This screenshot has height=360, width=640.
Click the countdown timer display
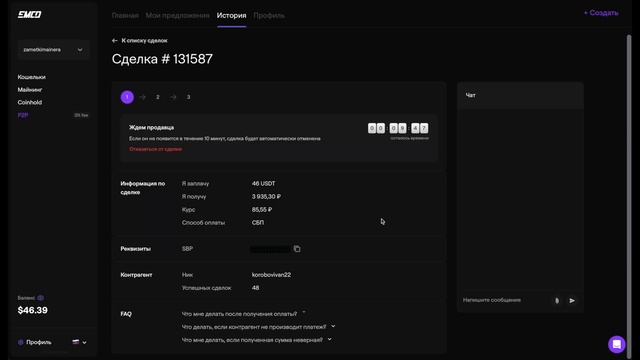(x=398, y=128)
